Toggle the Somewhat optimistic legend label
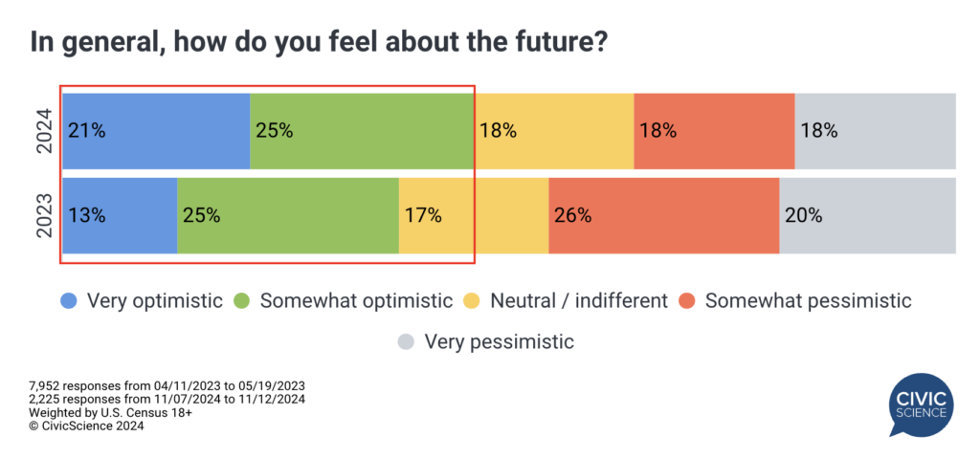980x459 pixels. [x=356, y=301]
